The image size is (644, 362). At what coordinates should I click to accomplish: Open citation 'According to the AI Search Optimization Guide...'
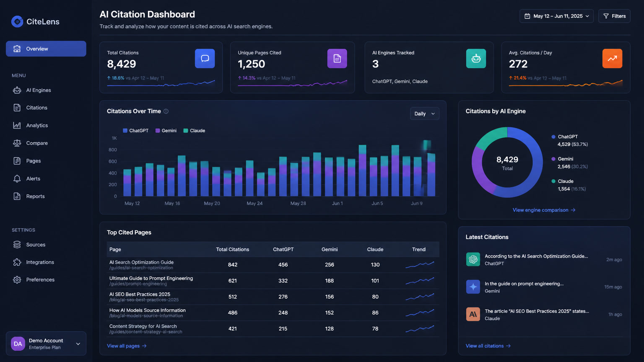(x=544, y=259)
